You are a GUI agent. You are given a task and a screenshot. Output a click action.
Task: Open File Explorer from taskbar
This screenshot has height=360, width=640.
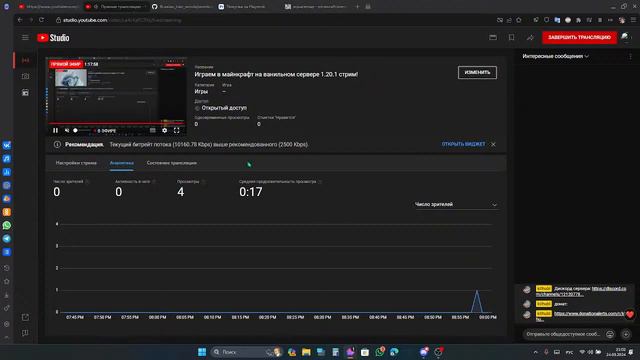306,352
